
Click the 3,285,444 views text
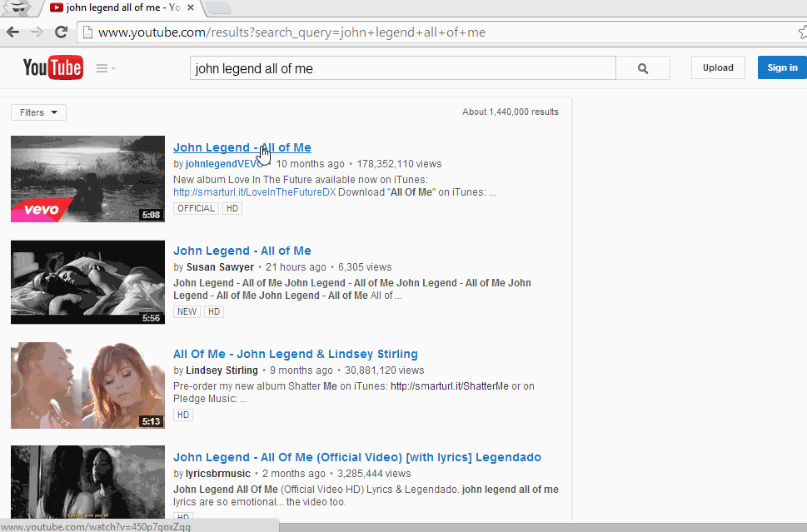[x=374, y=474]
